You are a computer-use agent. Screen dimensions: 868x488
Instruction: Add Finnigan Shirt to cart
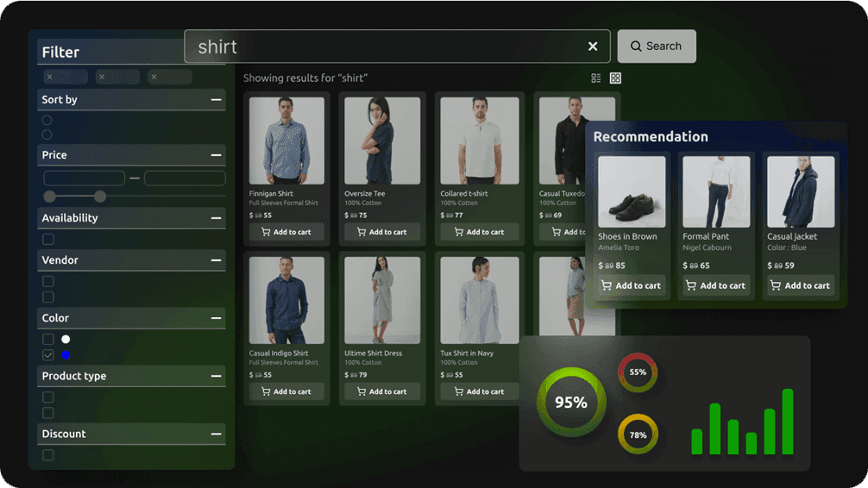click(x=286, y=232)
